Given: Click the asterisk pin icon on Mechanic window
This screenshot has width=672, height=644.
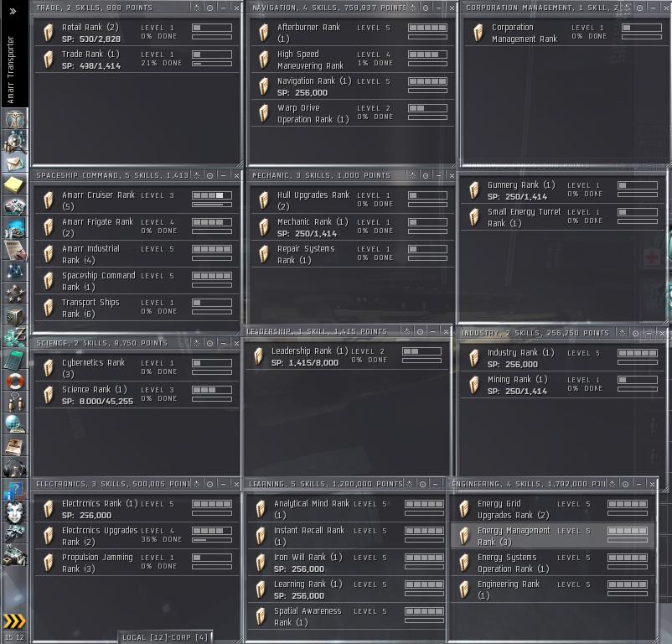Looking at the screenshot, I should (412, 175).
